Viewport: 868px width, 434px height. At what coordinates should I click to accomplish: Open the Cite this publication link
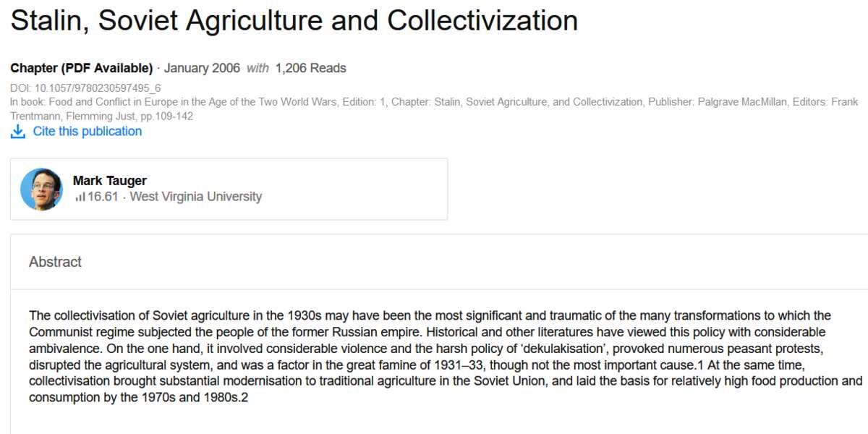coord(88,132)
